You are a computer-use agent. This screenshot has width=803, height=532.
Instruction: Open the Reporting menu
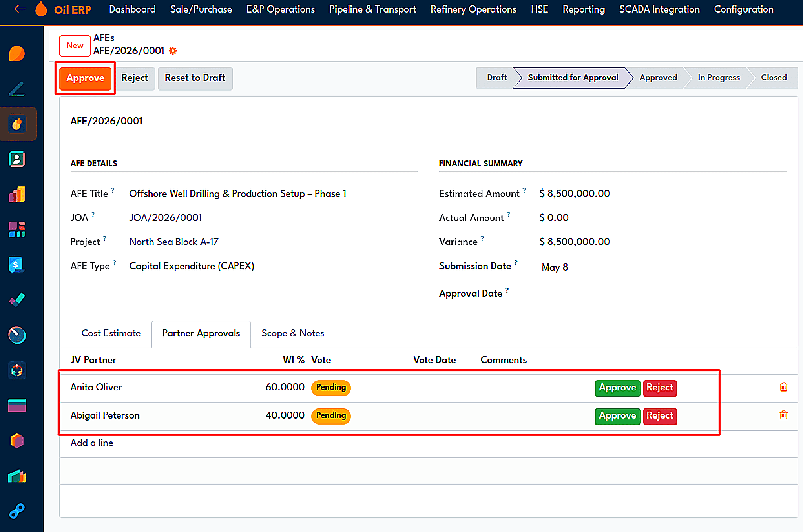[584, 9]
